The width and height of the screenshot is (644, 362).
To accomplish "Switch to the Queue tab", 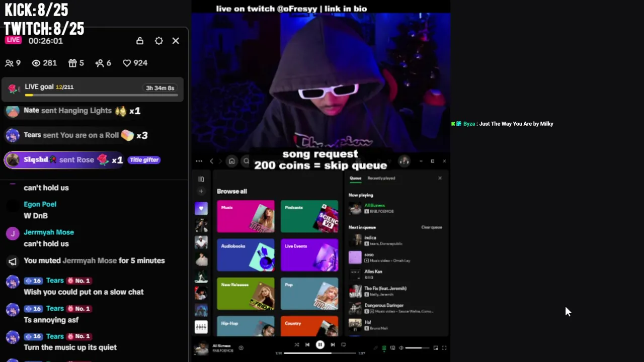I will tap(355, 178).
